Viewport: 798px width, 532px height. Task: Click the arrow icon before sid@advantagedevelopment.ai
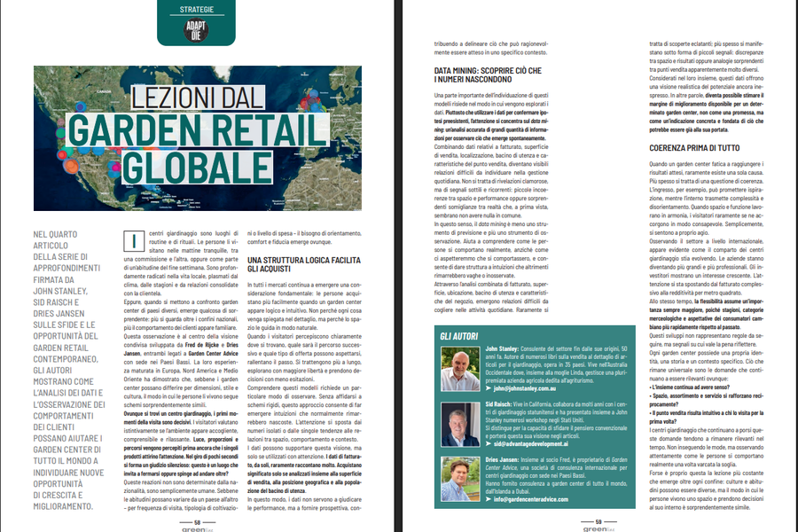[489, 444]
